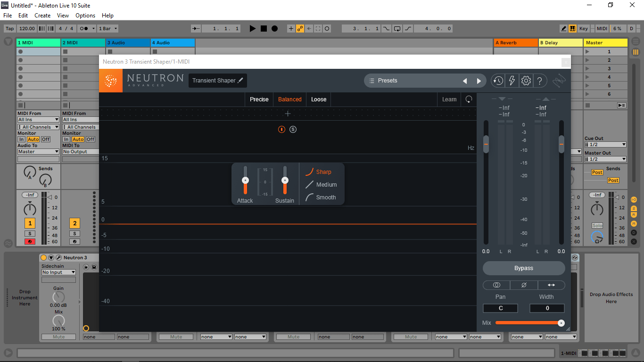Toggle track 2 activator button
The width and height of the screenshot is (644, 362).
point(74,223)
